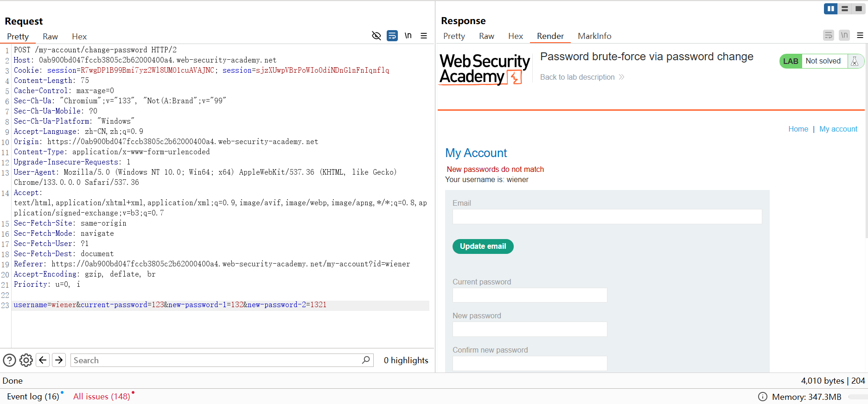Open the Response panel options menu
The image size is (868, 404).
coord(860,35)
